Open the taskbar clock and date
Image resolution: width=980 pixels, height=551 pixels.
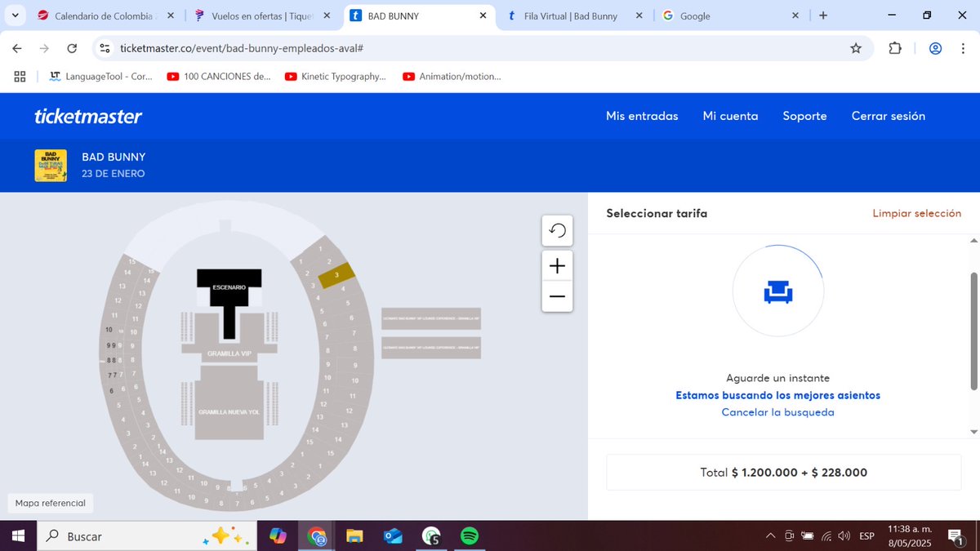coord(908,536)
